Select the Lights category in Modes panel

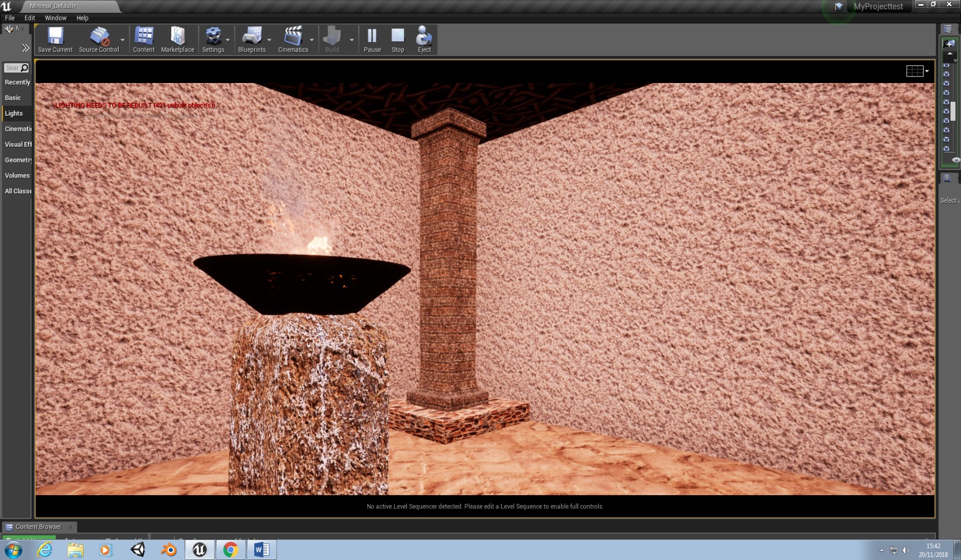click(x=14, y=113)
